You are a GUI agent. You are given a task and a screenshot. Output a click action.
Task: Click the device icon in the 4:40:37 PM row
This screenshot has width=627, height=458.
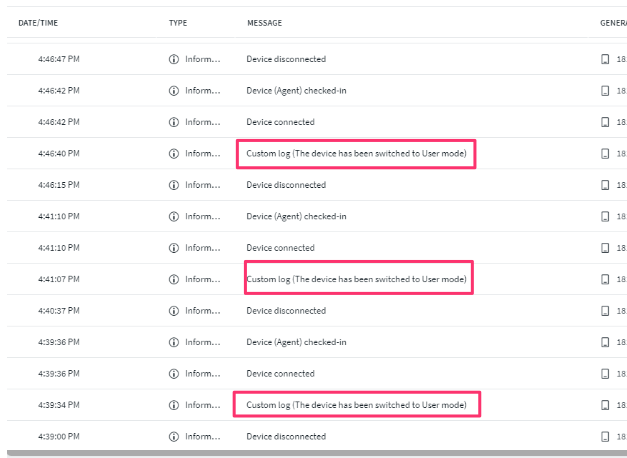[x=605, y=311]
